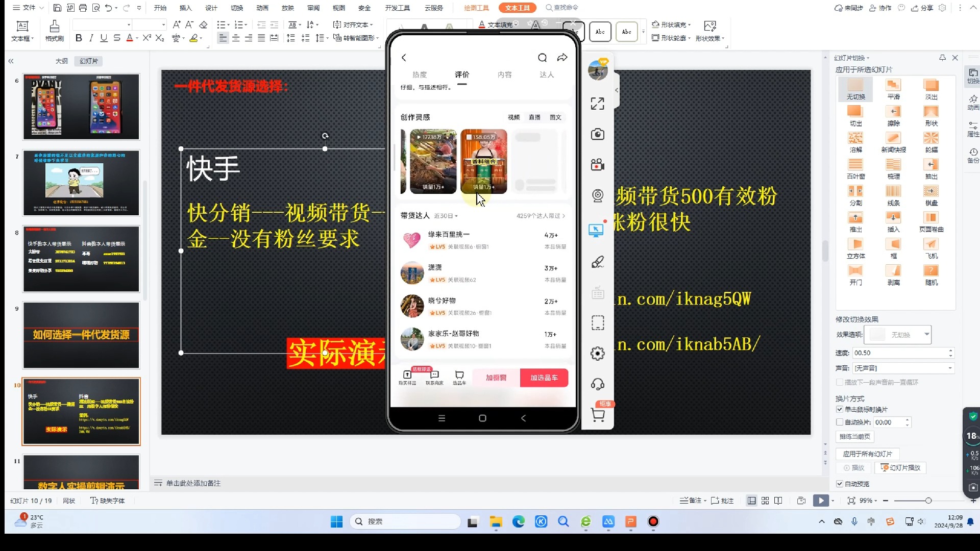Image resolution: width=980 pixels, height=551 pixels.
Task: Apply subscript formatting
Action: tap(160, 38)
